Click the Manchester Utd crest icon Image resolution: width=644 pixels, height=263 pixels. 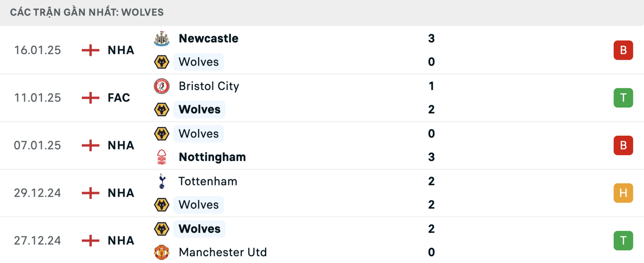pos(161,252)
